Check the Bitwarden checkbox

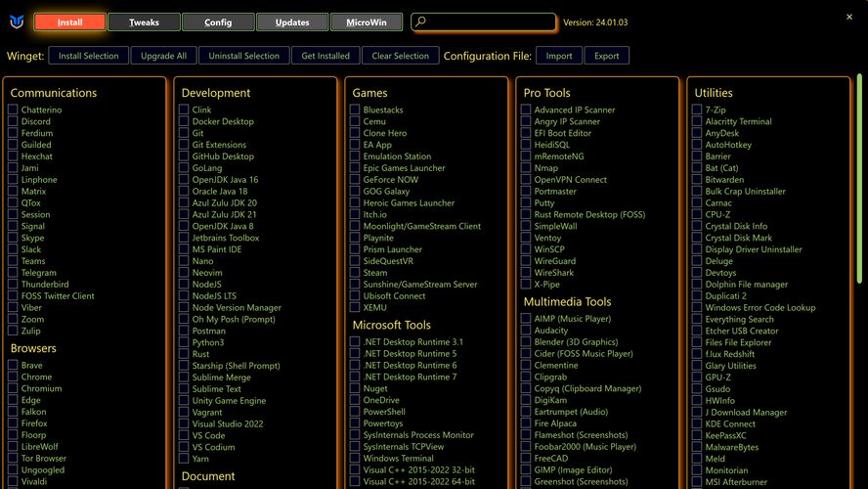click(697, 179)
